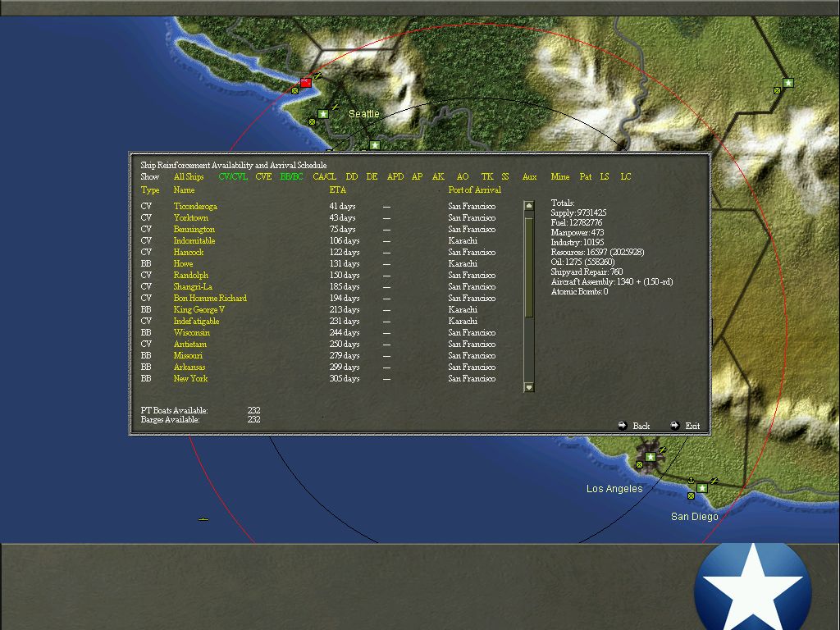
Task: Enable the TK ship filter
Action: tap(487, 177)
